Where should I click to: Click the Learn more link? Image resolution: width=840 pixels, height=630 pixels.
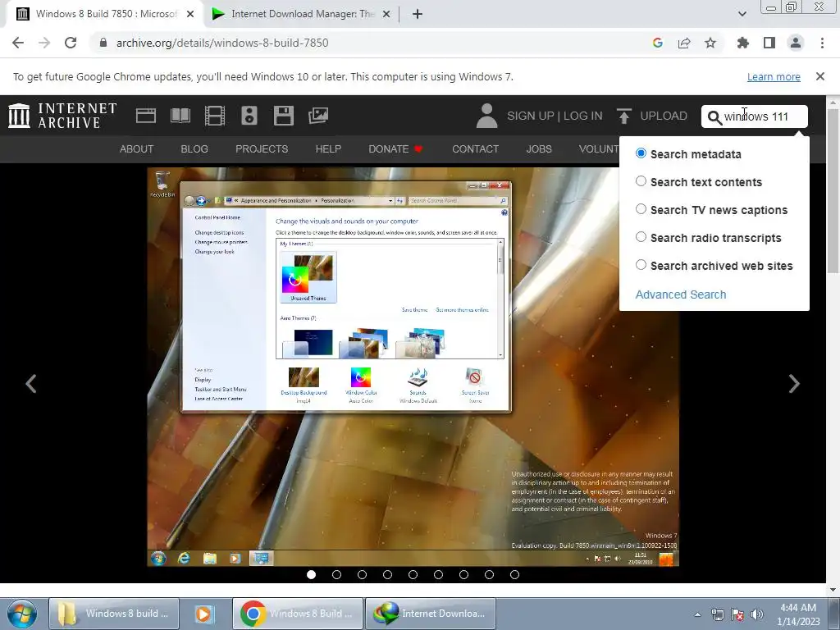click(774, 76)
